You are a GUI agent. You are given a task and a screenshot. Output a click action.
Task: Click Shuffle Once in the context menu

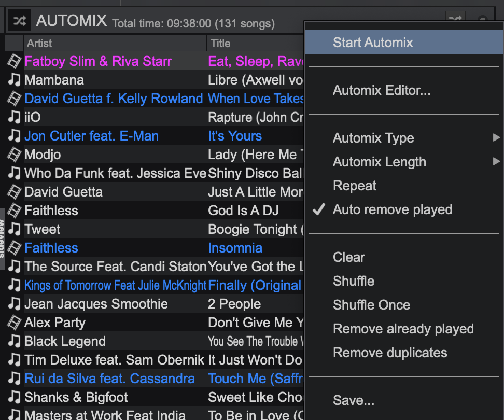point(371,305)
